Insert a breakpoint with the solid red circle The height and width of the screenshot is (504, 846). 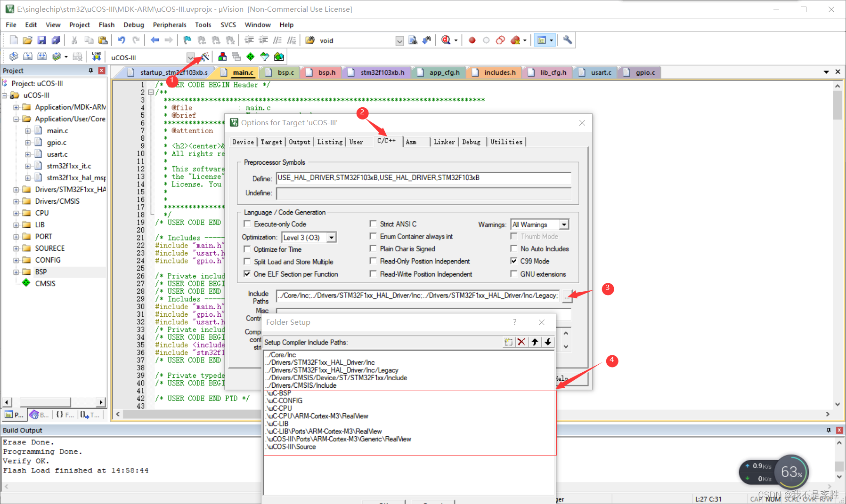tap(472, 40)
